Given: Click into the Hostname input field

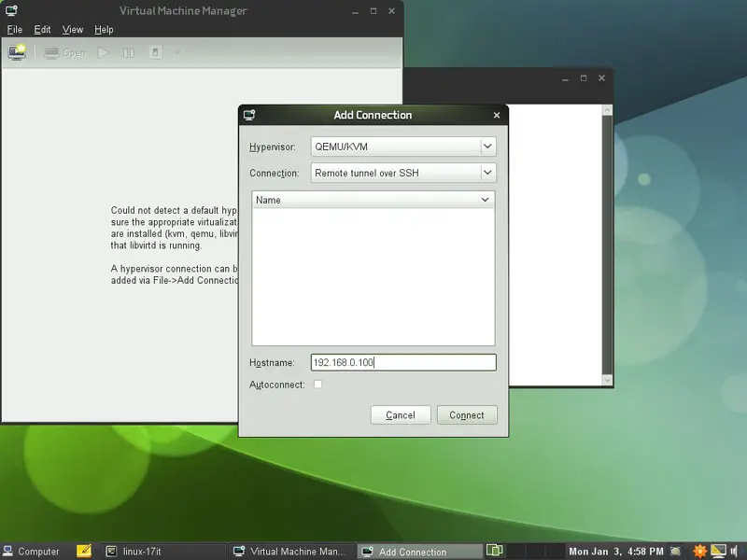Looking at the screenshot, I should coord(403,362).
